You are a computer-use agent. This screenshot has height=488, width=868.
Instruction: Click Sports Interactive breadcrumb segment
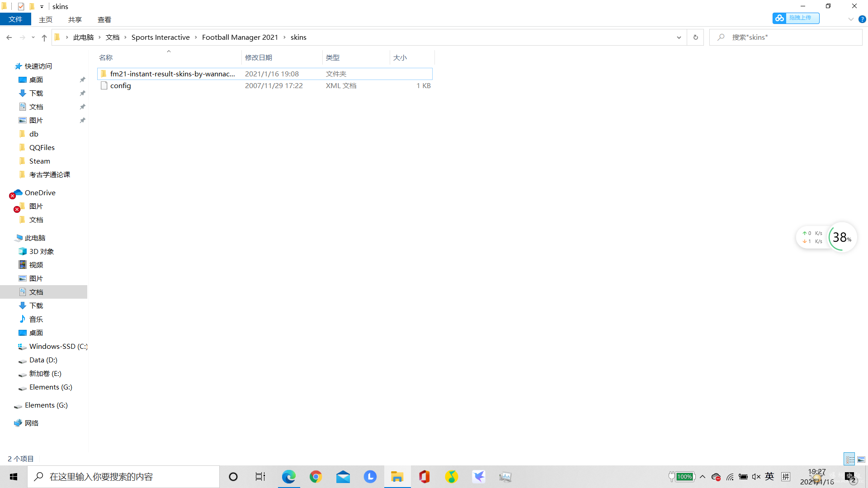(x=160, y=38)
